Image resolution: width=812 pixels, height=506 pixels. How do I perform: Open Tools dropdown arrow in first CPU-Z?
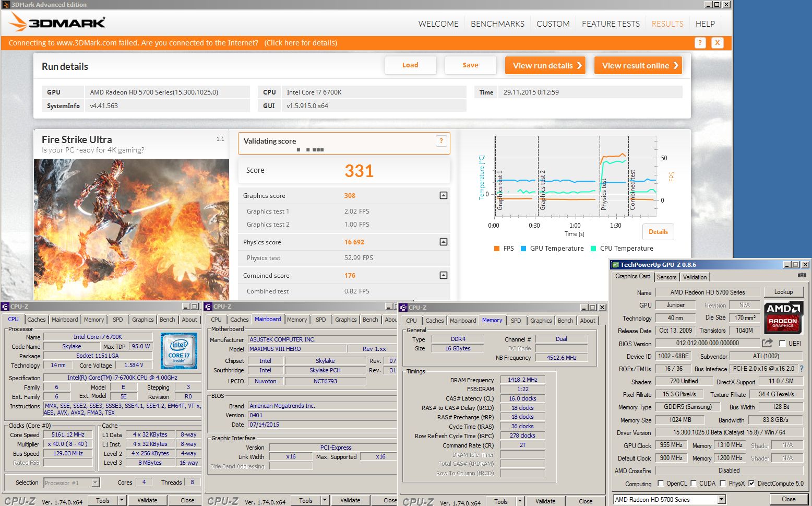coord(122,500)
